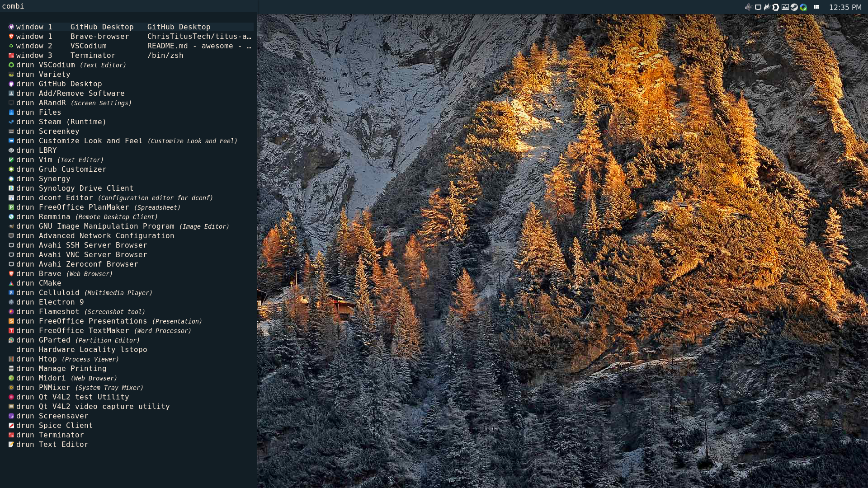
Task: Click the combi prompt input field
Action: click(136, 6)
